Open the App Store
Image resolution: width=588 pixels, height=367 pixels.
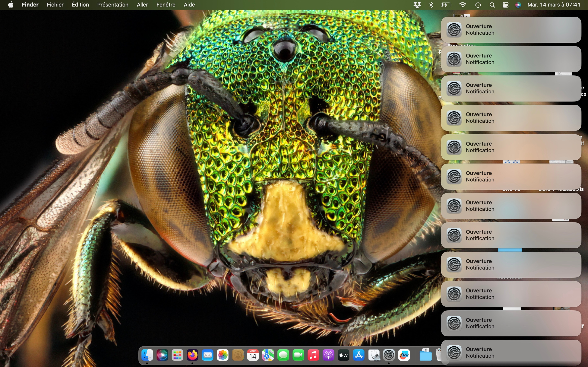pos(359,355)
